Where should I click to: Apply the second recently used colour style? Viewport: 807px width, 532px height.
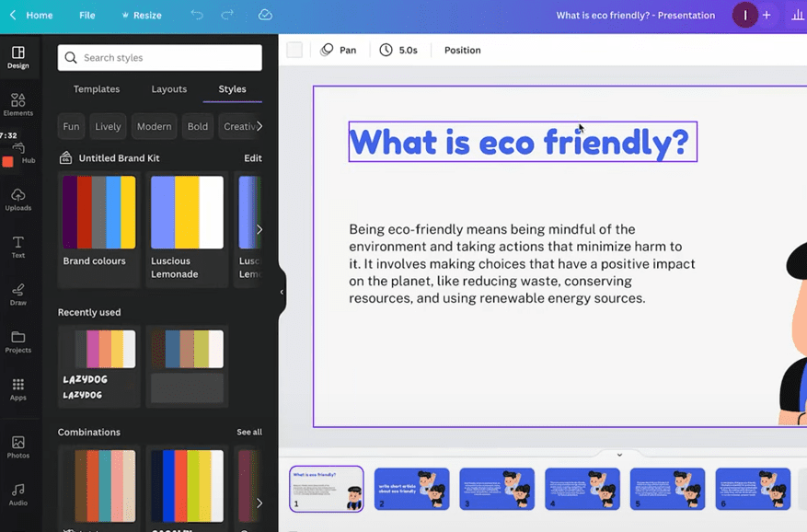coord(187,366)
